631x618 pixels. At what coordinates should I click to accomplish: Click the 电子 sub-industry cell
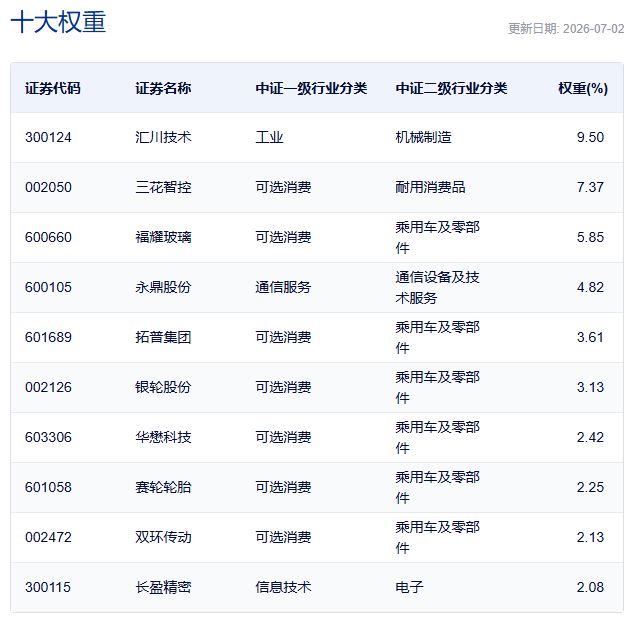[409, 587]
